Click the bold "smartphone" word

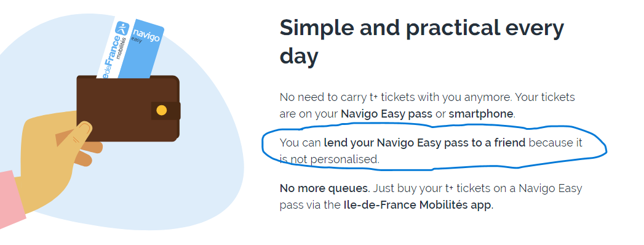(x=480, y=114)
